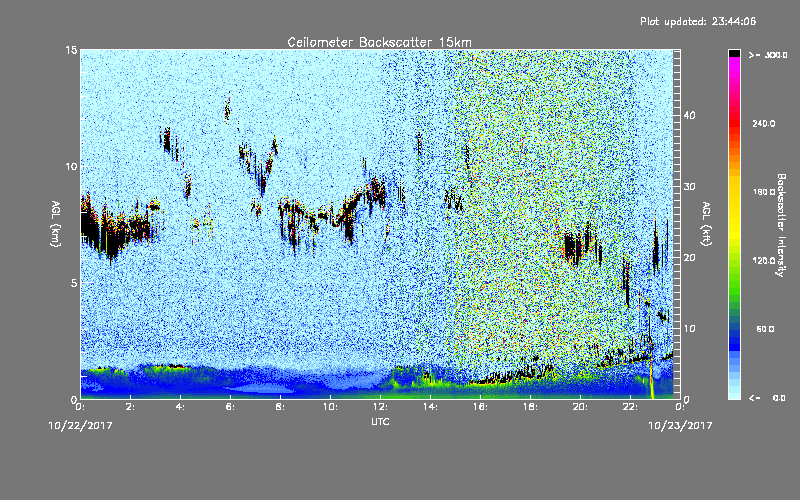The width and height of the screenshot is (800, 500).
Task: Click the colorbar maximum label '>= 300.0'
Action: click(x=768, y=55)
